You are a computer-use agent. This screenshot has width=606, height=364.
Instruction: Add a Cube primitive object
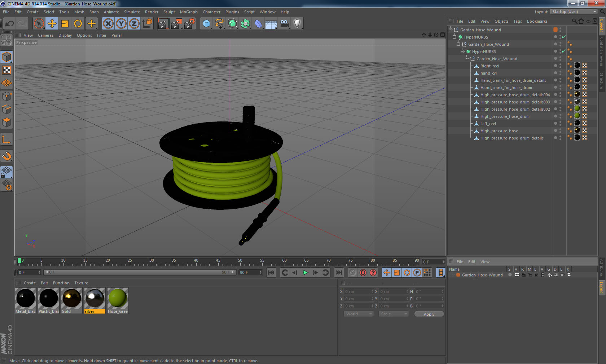point(206,24)
